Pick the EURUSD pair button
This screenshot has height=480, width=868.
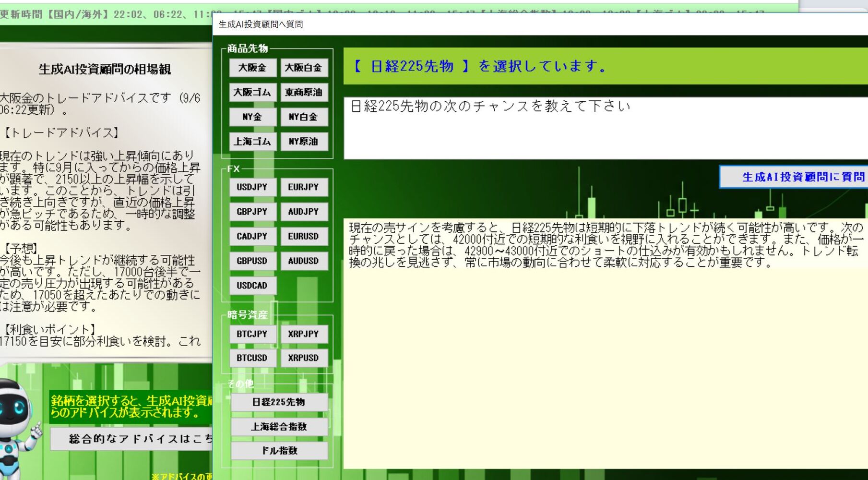point(304,236)
